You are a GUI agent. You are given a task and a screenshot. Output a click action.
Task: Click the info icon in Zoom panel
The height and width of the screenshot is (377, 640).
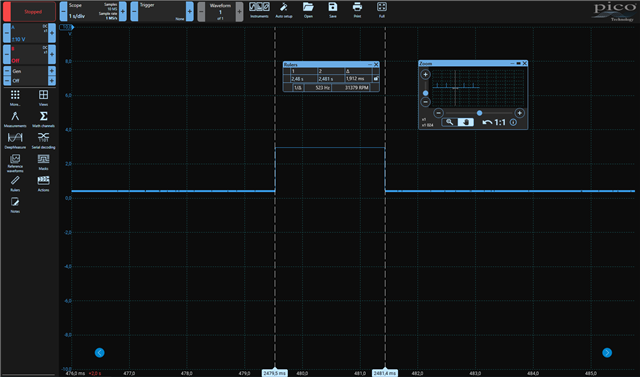click(513, 122)
